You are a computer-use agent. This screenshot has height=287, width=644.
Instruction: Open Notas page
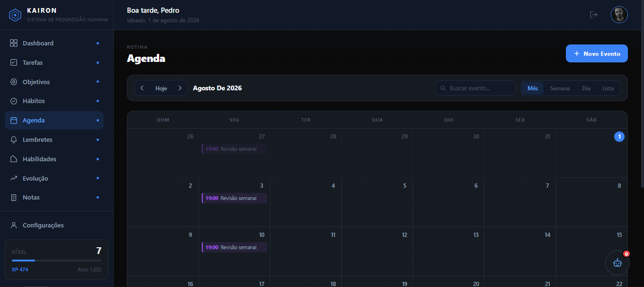54,198
